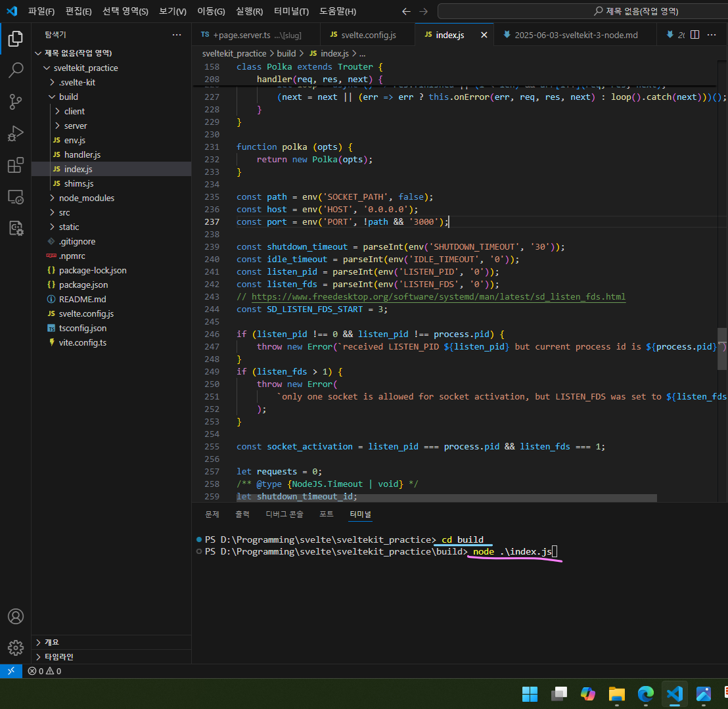The image size is (728, 709).
Task: Open Remote Explorer in activity bar
Action: point(15,196)
